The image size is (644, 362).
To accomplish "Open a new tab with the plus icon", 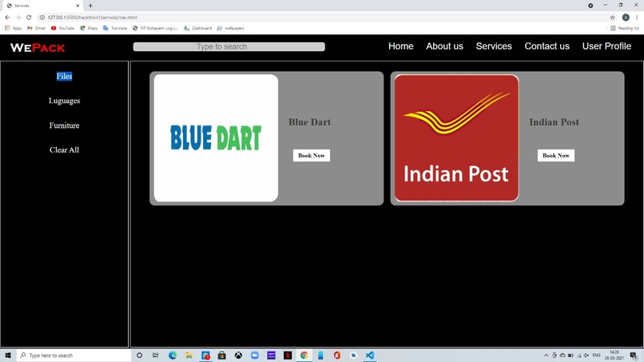I will click(90, 6).
